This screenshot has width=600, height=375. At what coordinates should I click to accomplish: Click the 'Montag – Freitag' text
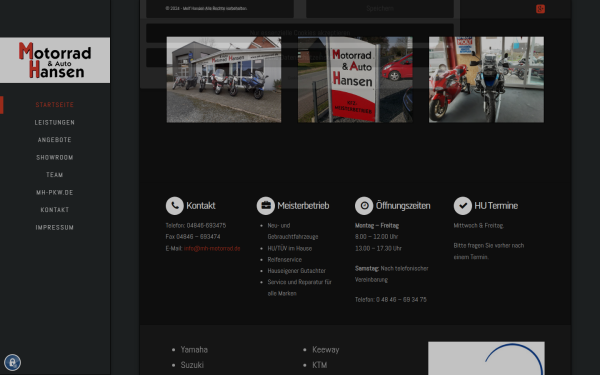tap(377, 225)
